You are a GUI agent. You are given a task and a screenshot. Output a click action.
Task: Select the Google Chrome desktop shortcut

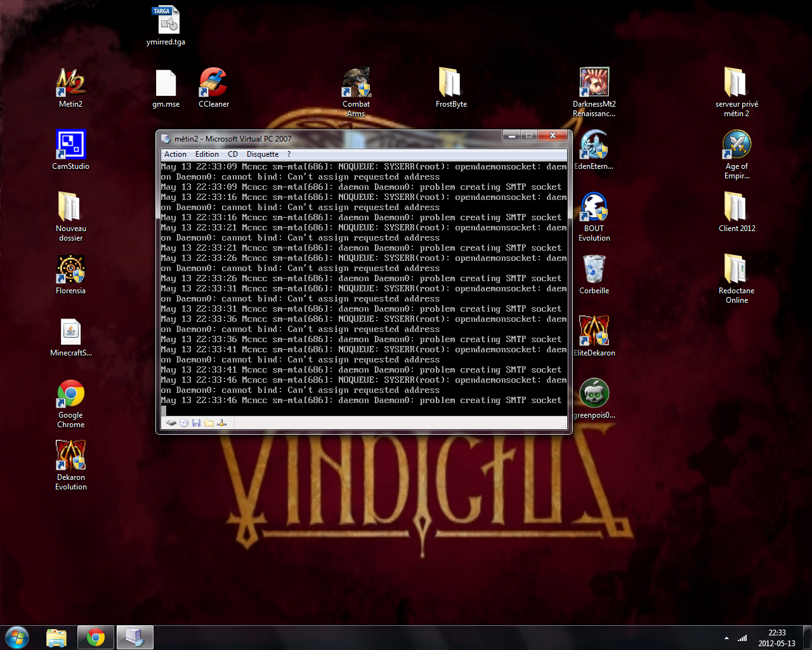(70, 404)
